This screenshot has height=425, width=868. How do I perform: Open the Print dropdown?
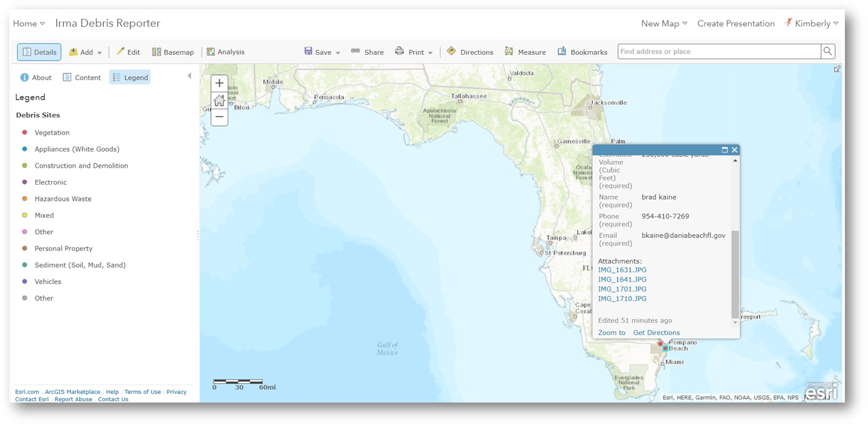pos(414,52)
